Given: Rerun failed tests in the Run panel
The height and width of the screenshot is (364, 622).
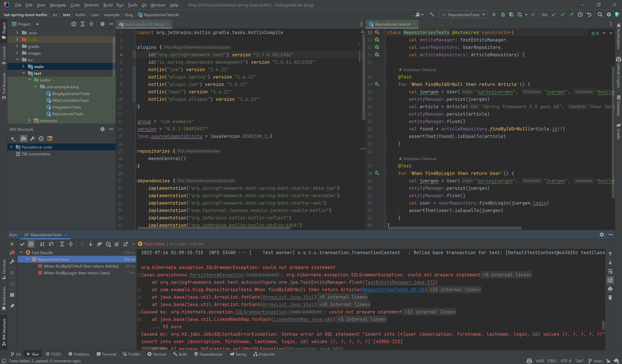Looking at the screenshot, I should [x=12, y=253].
